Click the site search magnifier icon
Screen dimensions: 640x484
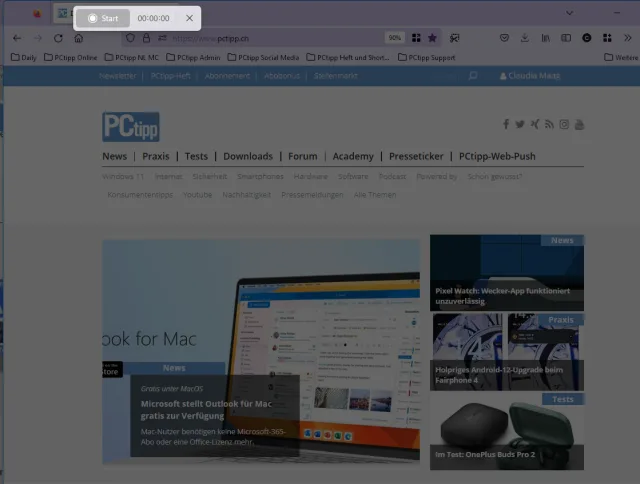click(473, 75)
